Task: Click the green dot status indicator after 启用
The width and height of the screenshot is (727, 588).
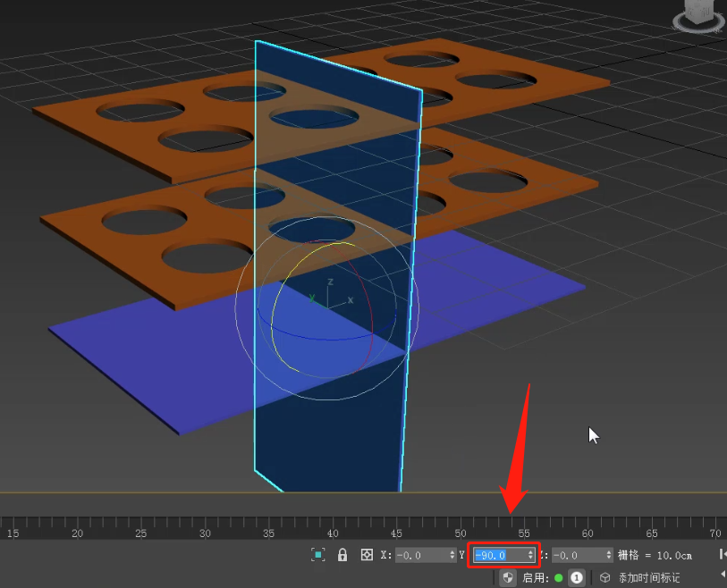Action: tap(559, 578)
